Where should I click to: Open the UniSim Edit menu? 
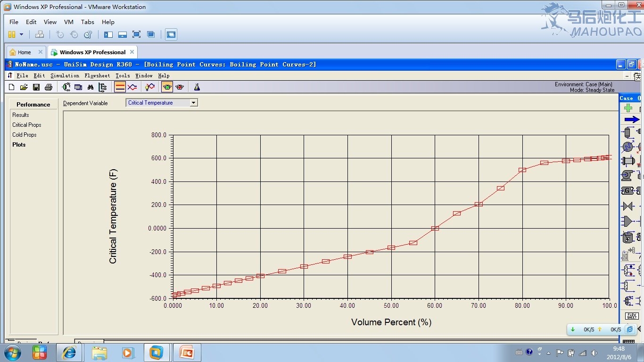click(39, 75)
